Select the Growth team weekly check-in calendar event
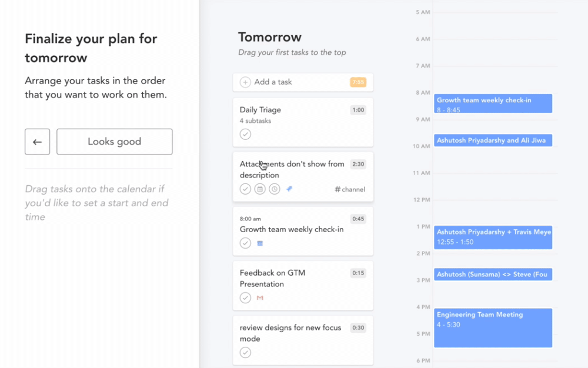The height and width of the screenshot is (368, 588). tap(493, 102)
